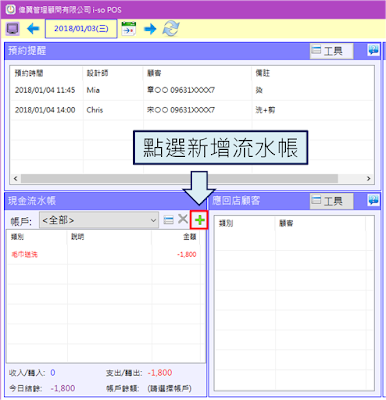Viewport: 386px width, 400px height.
Task: Click 收入/轉入 value 0
Action: click(53, 373)
